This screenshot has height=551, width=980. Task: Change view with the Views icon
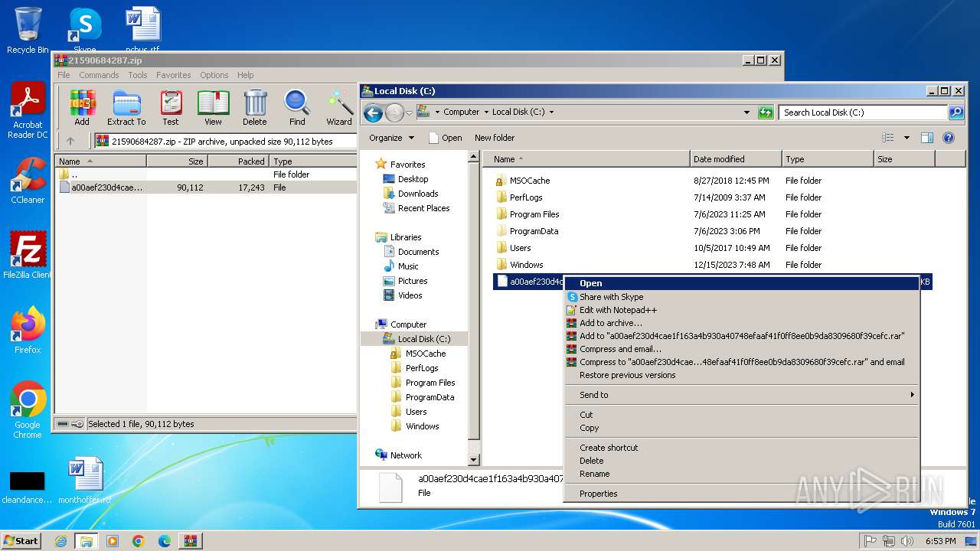[888, 138]
